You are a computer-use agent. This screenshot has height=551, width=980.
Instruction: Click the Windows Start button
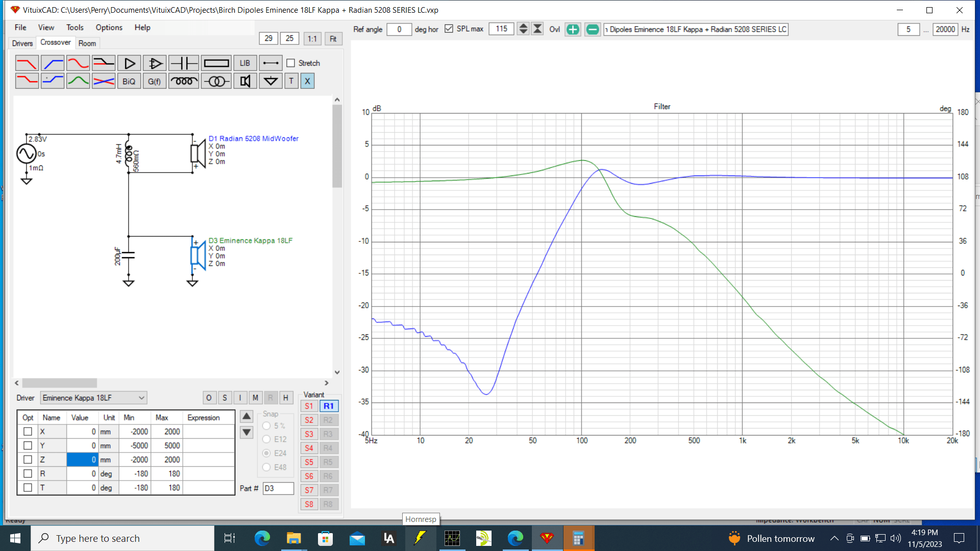click(15, 538)
